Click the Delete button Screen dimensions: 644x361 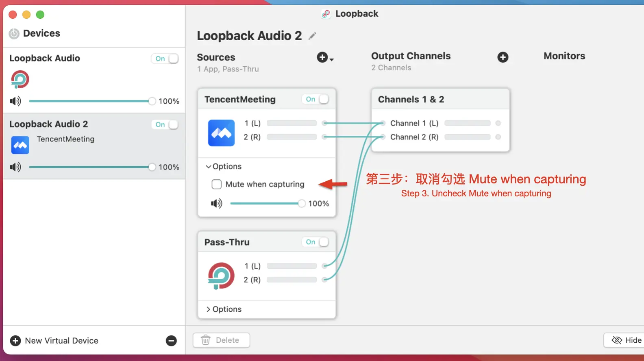[x=221, y=340]
